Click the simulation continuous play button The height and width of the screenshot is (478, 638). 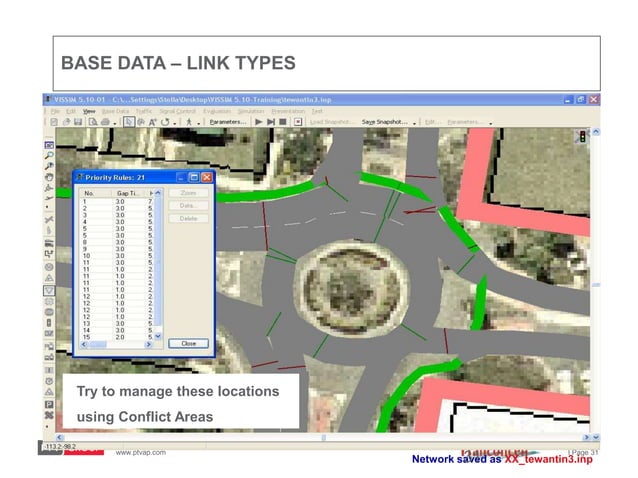(257, 121)
